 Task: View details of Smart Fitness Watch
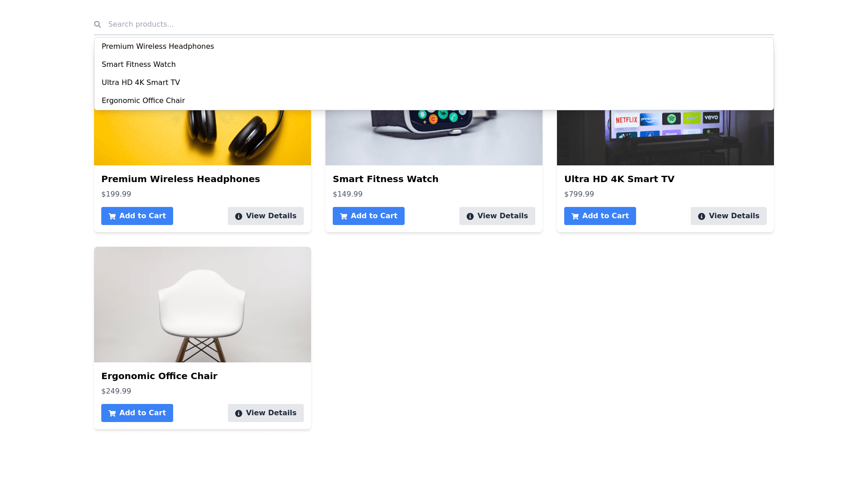(x=497, y=216)
